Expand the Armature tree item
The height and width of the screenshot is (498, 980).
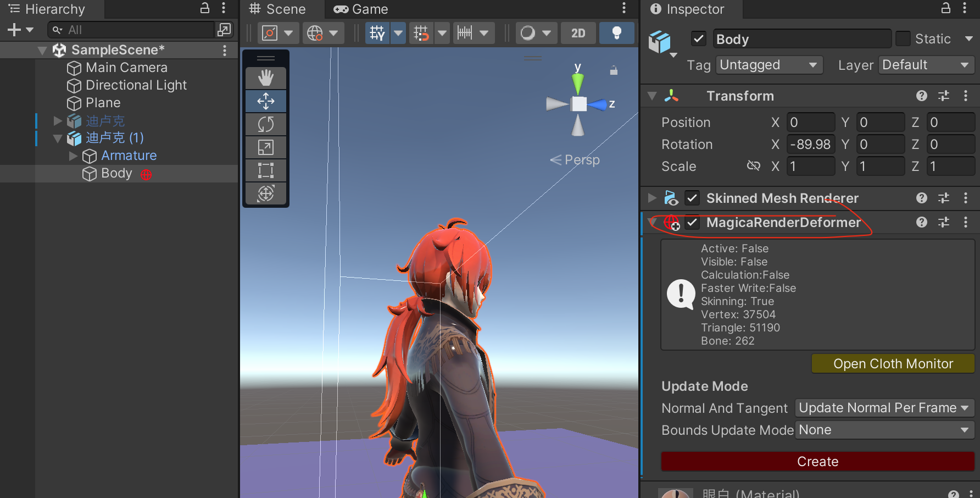(73, 156)
